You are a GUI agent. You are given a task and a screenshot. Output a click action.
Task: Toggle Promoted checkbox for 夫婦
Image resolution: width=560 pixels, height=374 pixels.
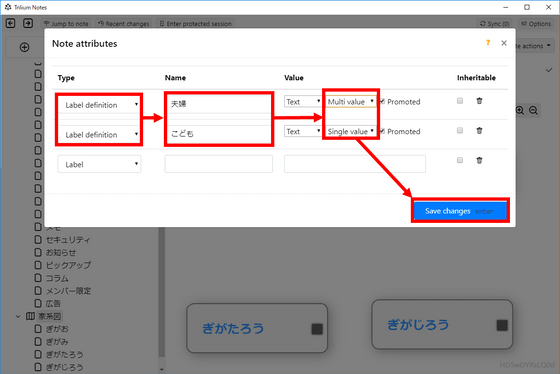click(x=382, y=101)
